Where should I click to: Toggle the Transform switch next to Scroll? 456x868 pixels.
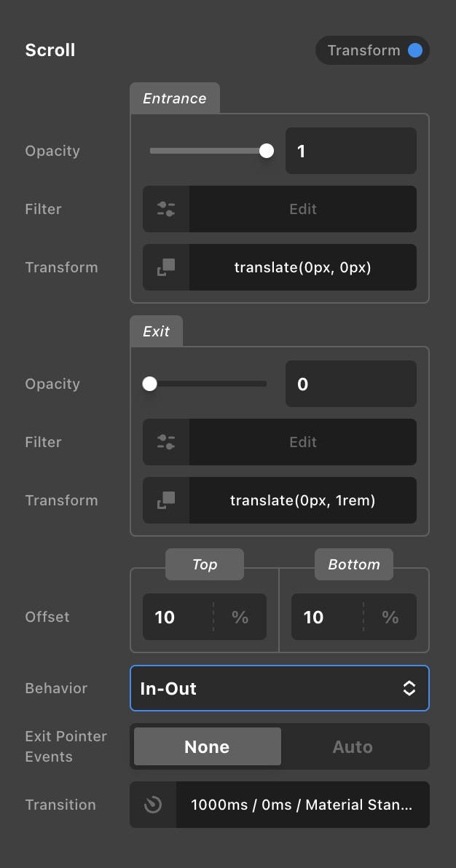coord(373,50)
